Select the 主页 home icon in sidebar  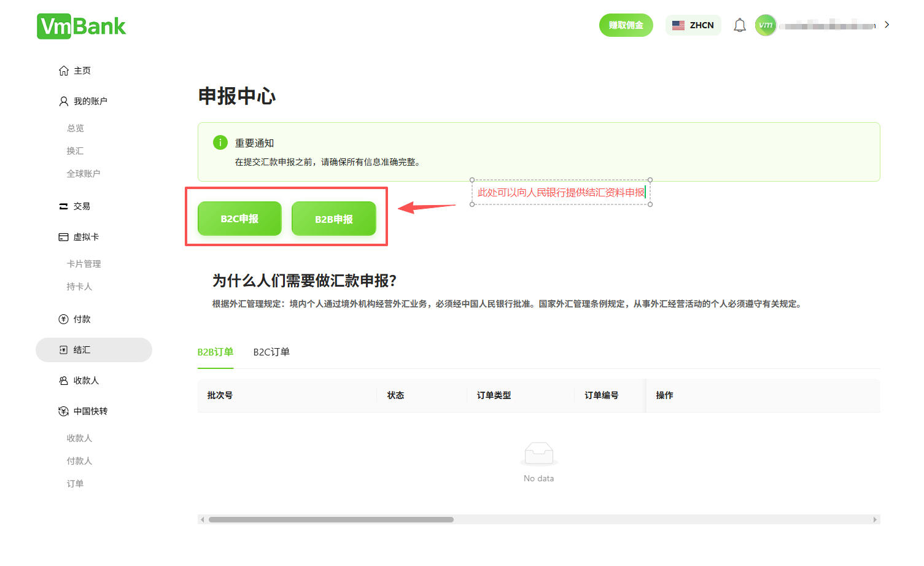(x=64, y=70)
